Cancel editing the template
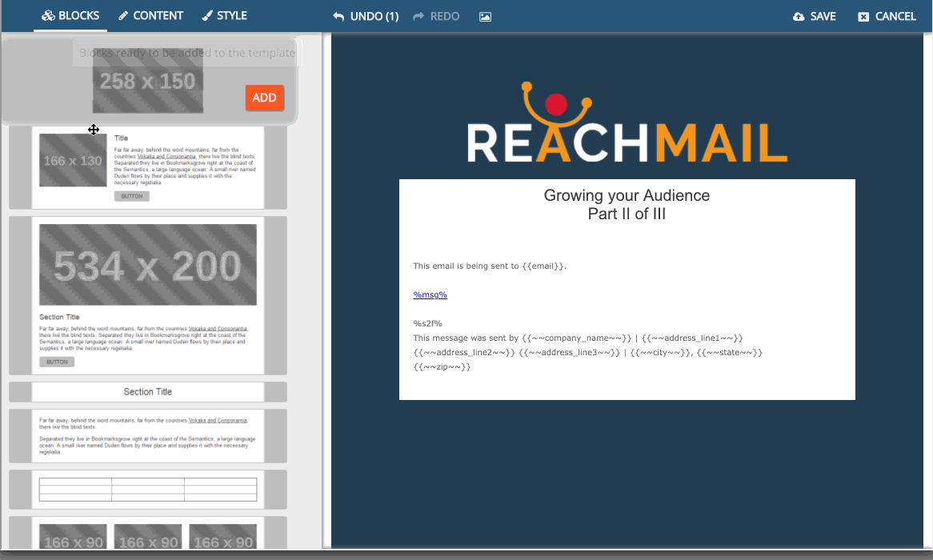The width and height of the screenshot is (933, 560). pos(887,16)
